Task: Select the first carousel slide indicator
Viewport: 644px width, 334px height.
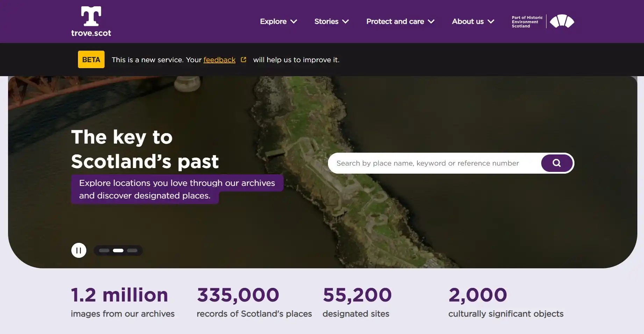Action: pos(105,250)
